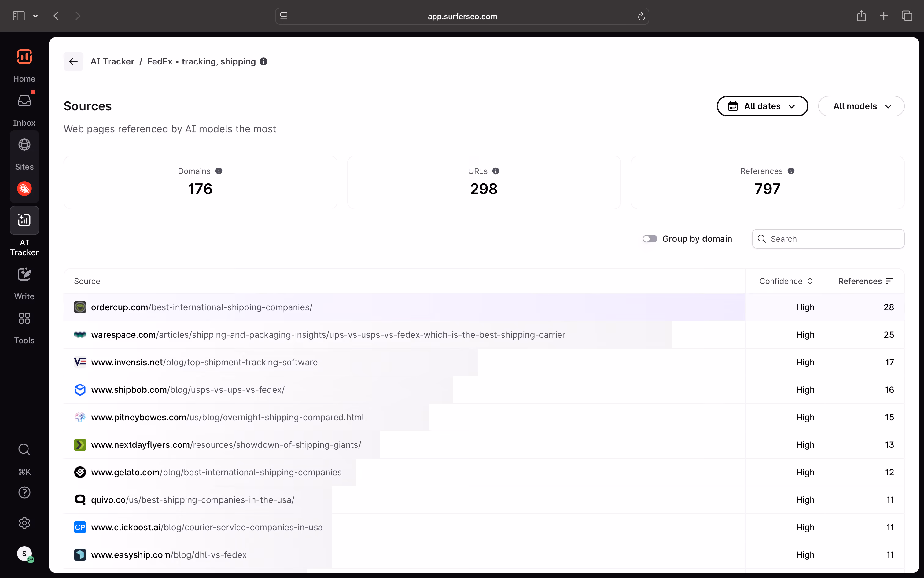
Task: Click the browser share button
Action: (861, 16)
